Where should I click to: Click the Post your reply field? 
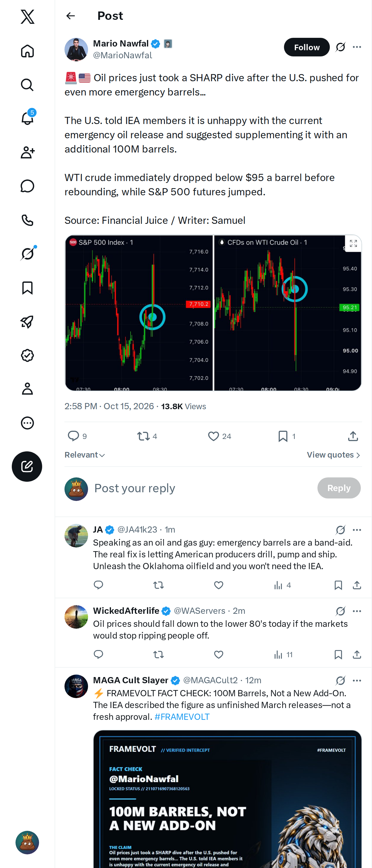(x=202, y=488)
